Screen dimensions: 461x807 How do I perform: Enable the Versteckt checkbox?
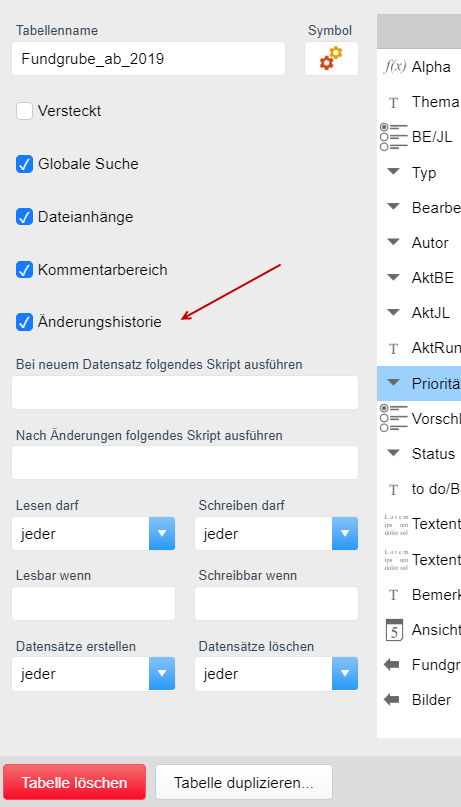point(24,111)
